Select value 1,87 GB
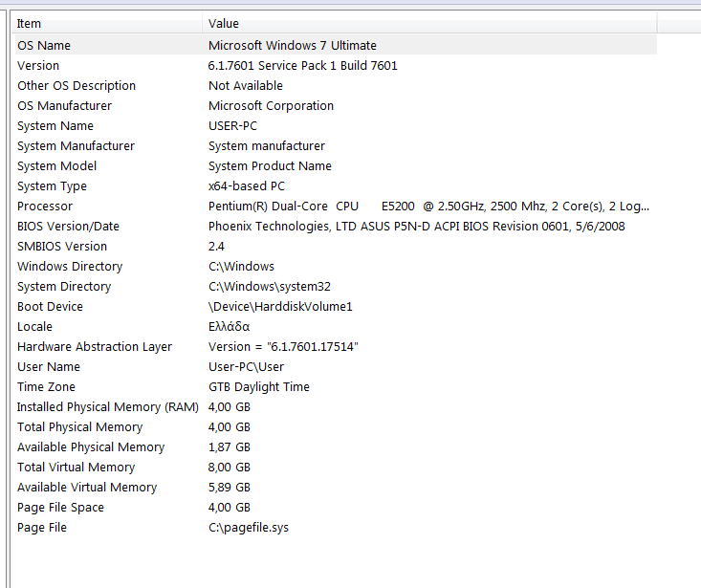Screen dimensions: 701x588 click(229, 447)
